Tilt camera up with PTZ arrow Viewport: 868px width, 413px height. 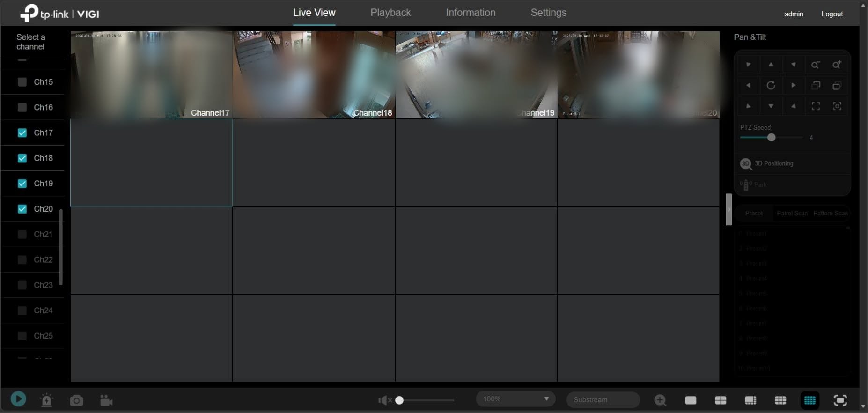pyautogui.click(x=771, y=65)
